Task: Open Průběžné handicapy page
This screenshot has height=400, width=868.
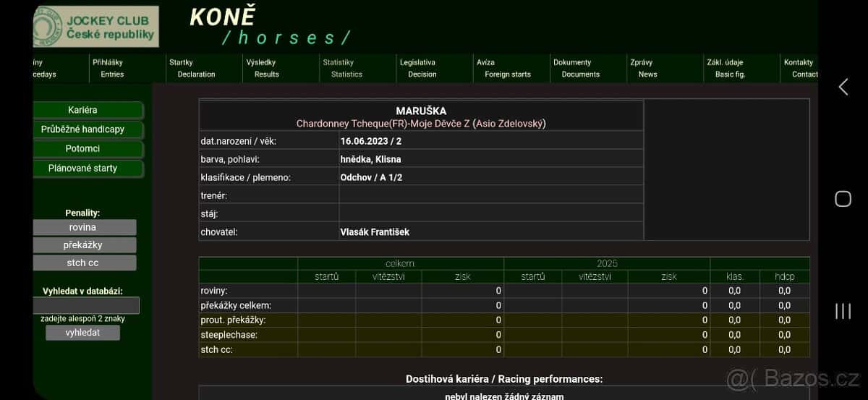Action: (x=88, y=129)
